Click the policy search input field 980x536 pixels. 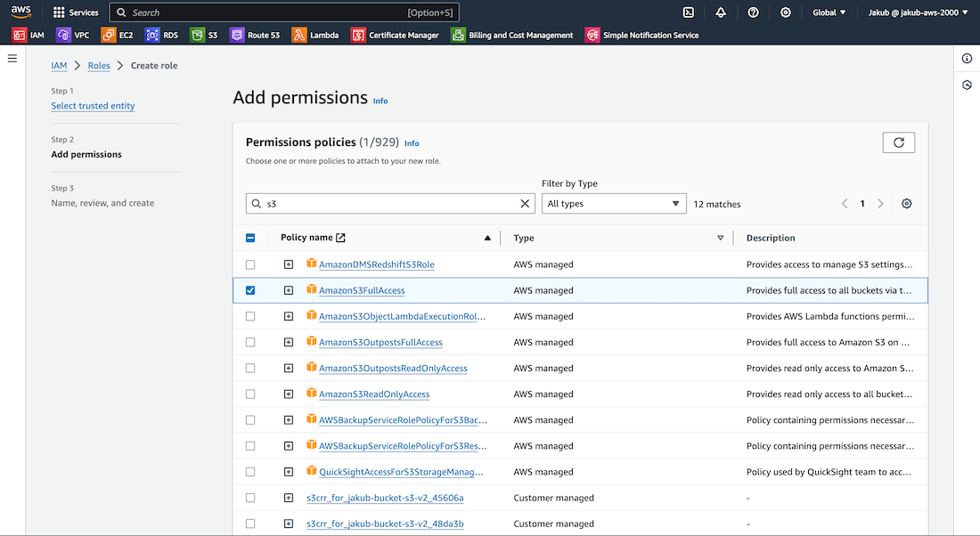tap(388, 204)
